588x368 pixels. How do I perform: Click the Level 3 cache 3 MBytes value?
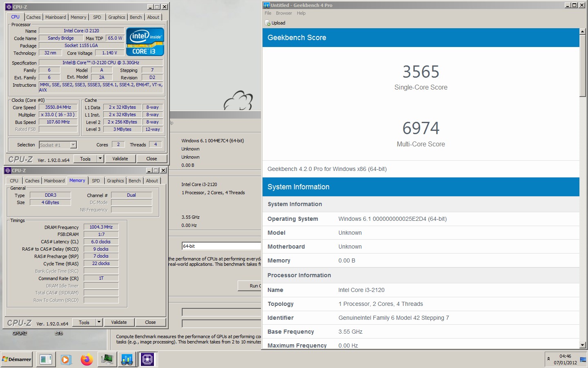point(122,129)
